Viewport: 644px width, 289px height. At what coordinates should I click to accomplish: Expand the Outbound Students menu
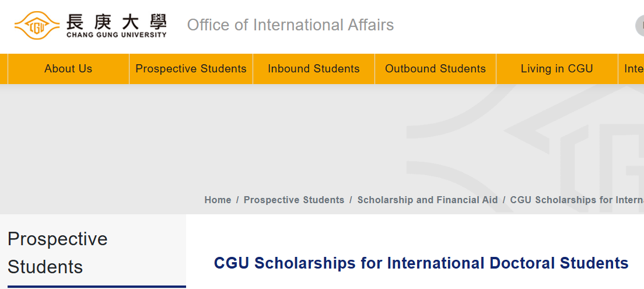435,69
